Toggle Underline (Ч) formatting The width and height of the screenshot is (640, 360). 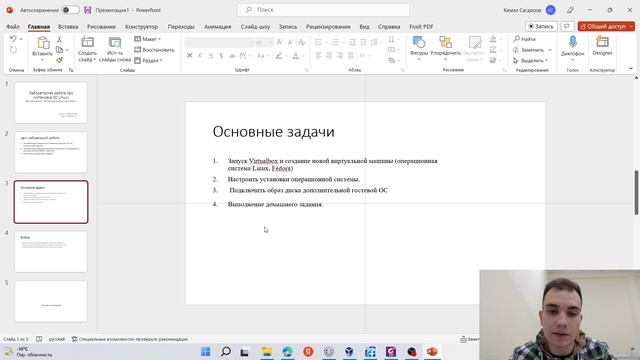tap(211, 56)
